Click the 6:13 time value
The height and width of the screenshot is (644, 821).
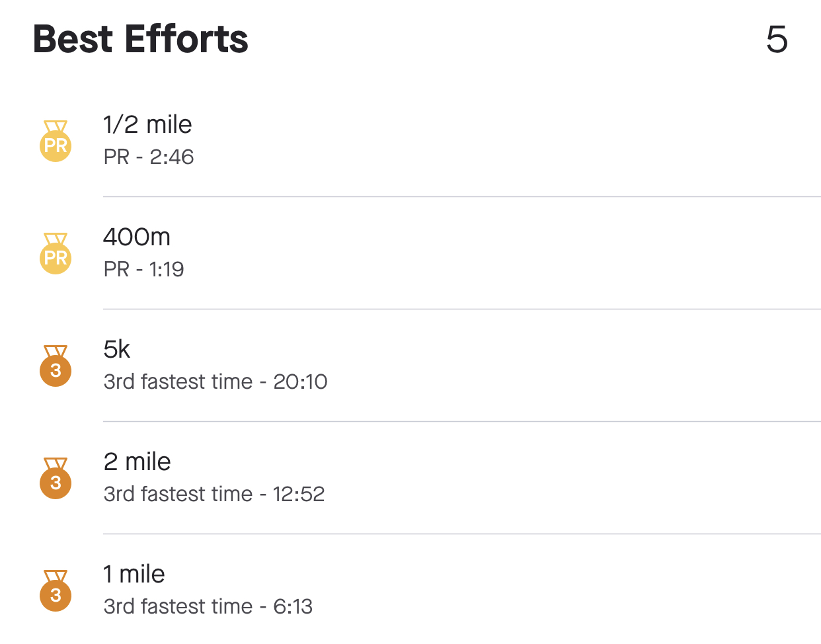tap(293, 606)
